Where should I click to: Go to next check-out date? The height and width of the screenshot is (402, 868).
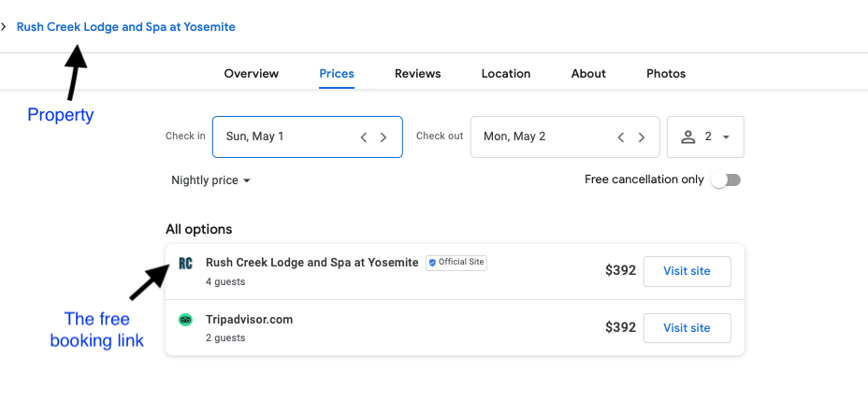click(642, 136)
